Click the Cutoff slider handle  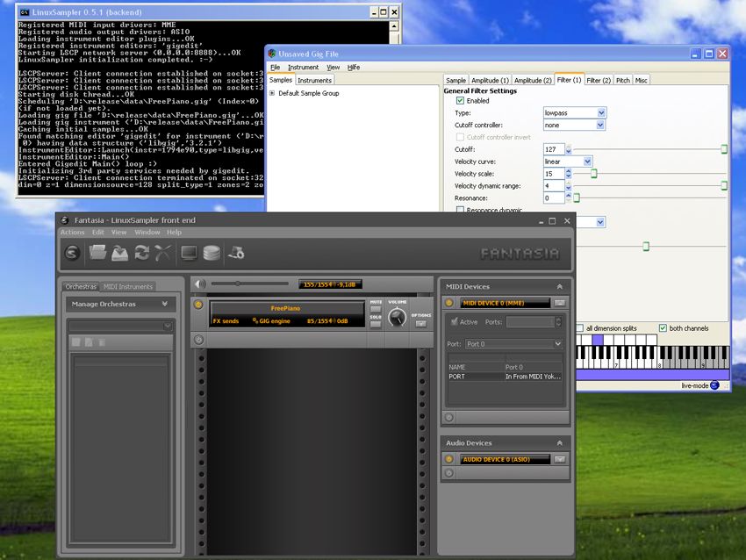[723, 147]
